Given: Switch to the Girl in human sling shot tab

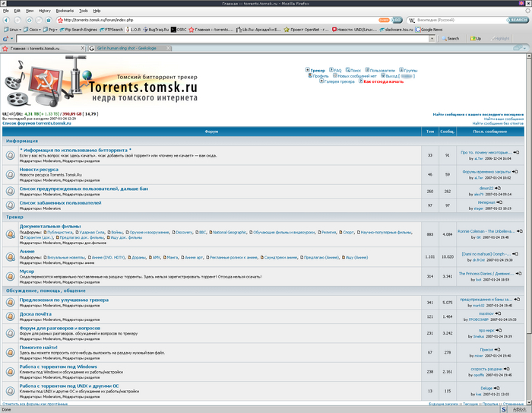Looking at the screenshot, I should [x=130, y=49].
